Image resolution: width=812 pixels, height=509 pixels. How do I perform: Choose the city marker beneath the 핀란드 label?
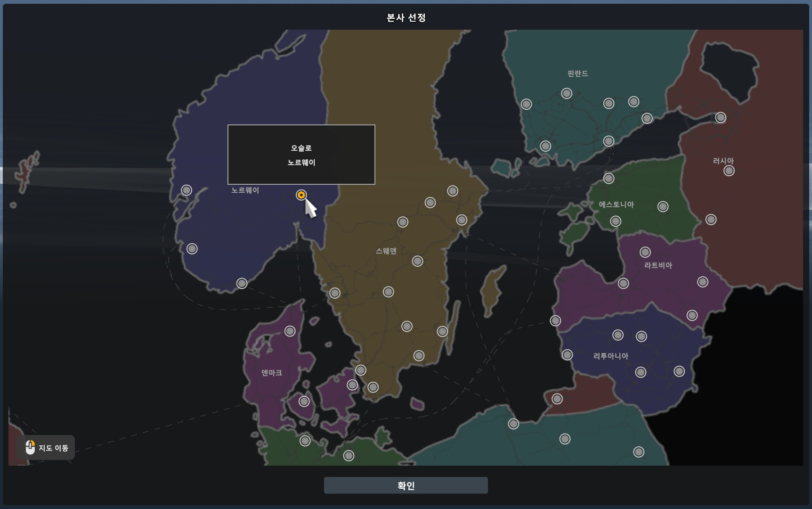567,93
